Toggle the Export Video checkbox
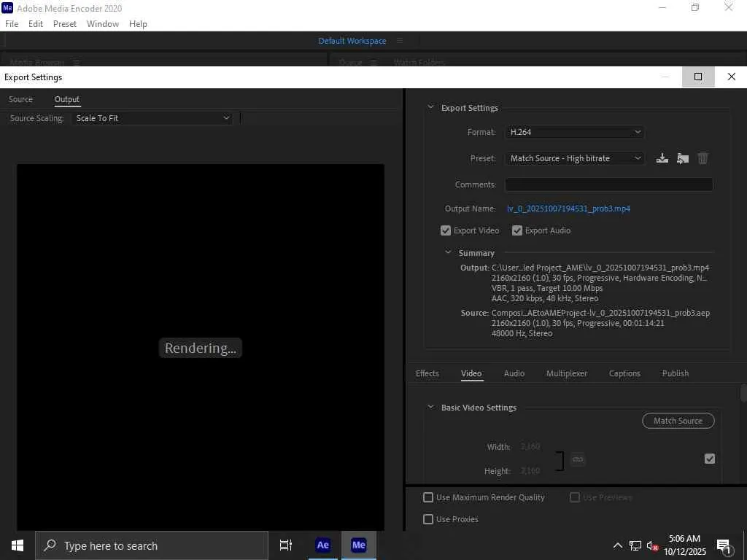Viewport: 747px width, 560px height. click(x=446, y=230)
